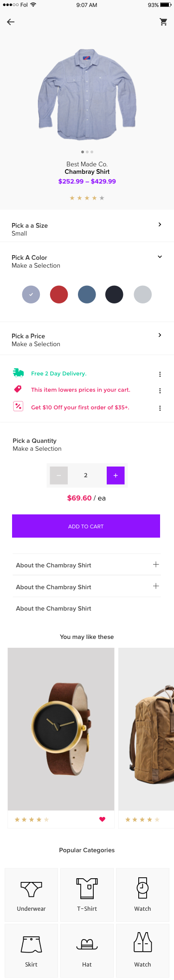This screenshot has width=174, height=980.
Task: Go back using the arrow icon
Action: pos(11,22)
